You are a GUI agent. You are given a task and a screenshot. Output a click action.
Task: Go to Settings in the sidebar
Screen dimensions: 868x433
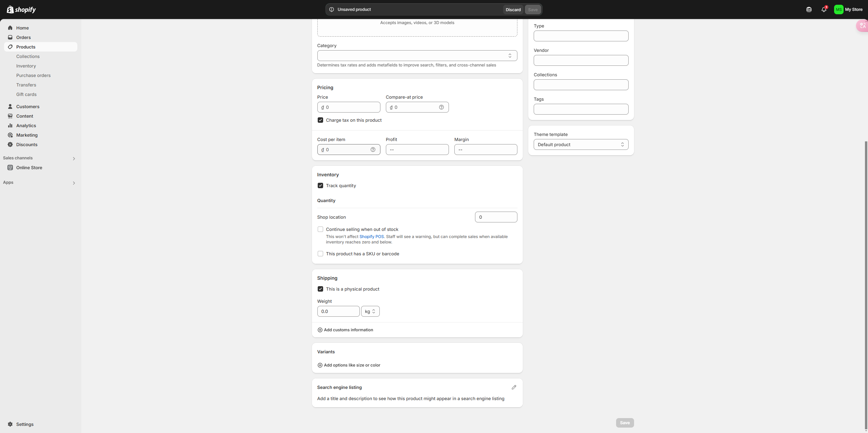click(x=25, y=424)
